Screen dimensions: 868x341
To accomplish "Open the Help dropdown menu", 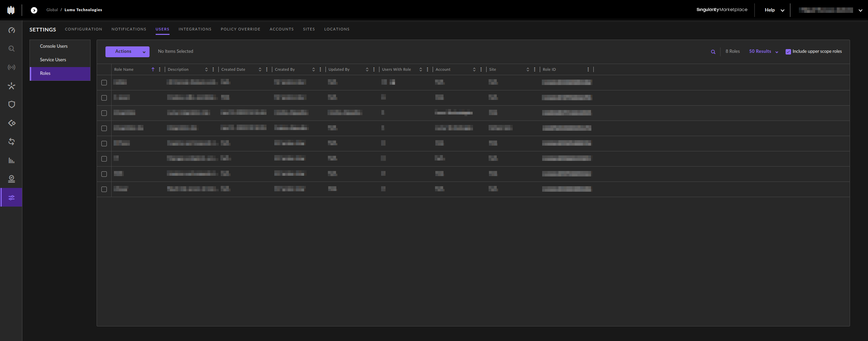I will (x=774, y=10).
